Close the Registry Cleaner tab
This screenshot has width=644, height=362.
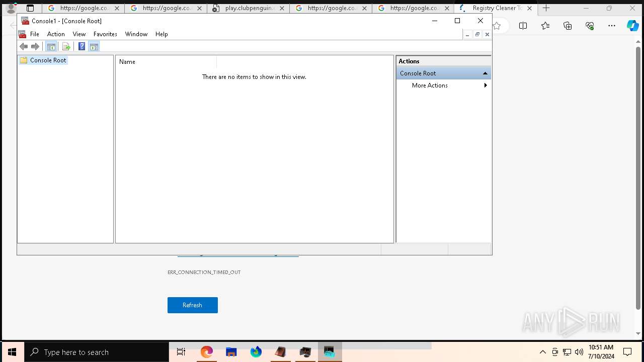529,8
